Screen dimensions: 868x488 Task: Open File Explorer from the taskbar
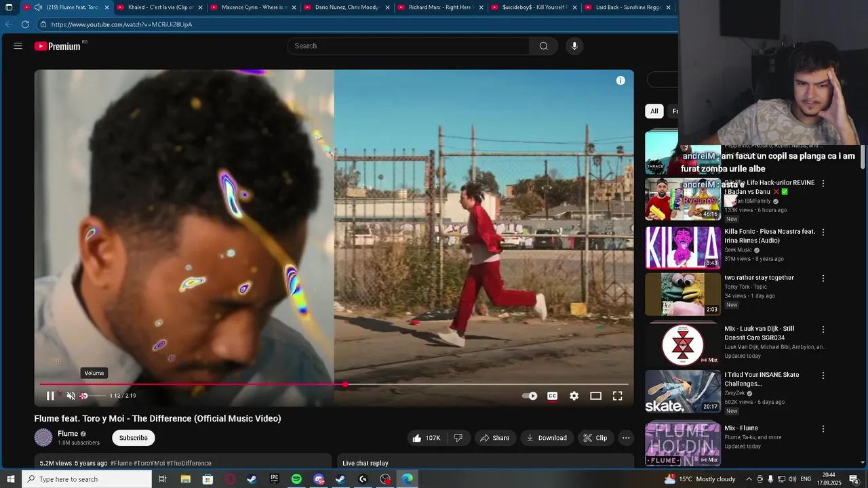click(185, 479)
